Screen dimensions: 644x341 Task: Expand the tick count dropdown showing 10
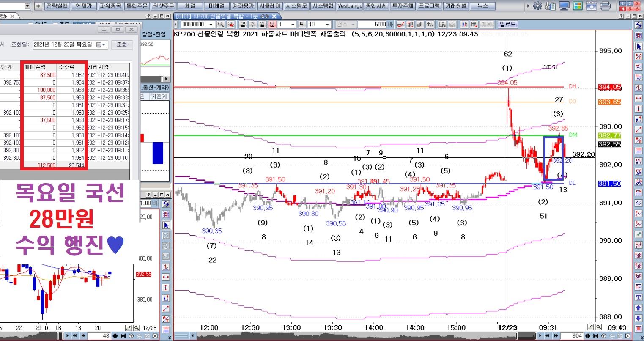coord(327,25)
